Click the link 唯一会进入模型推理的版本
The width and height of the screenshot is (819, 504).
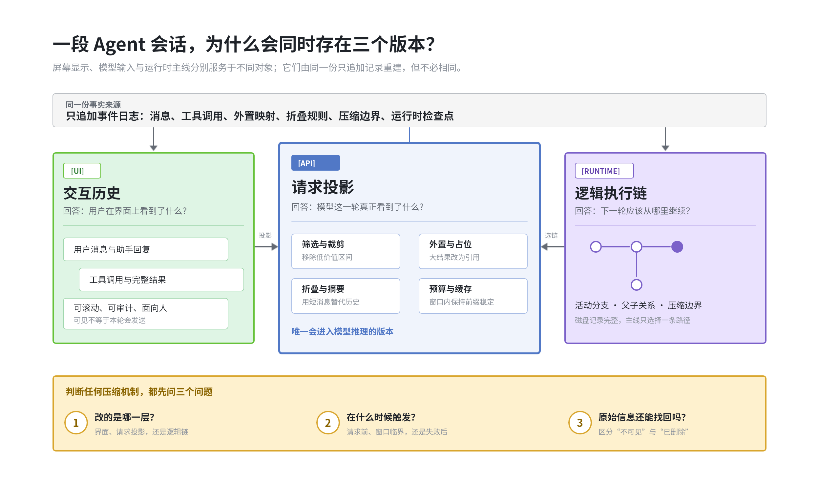point(342,331)
